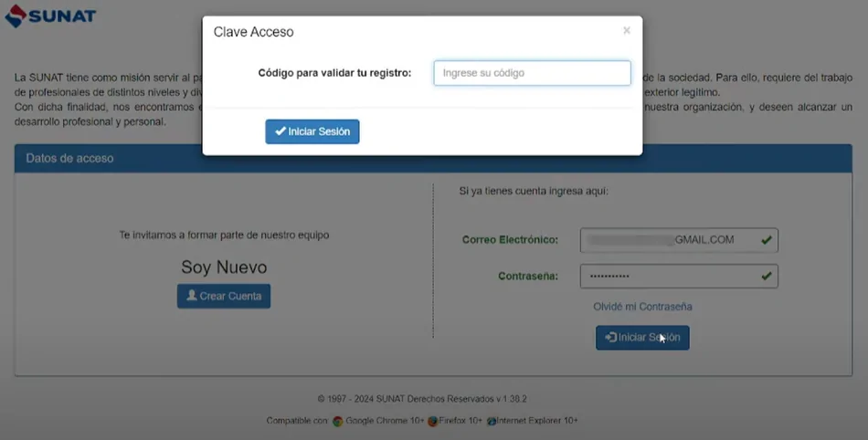This screenshot has height=440, width=868.
Task: Click the Crear Cuenta button
Action: (224, 296)
